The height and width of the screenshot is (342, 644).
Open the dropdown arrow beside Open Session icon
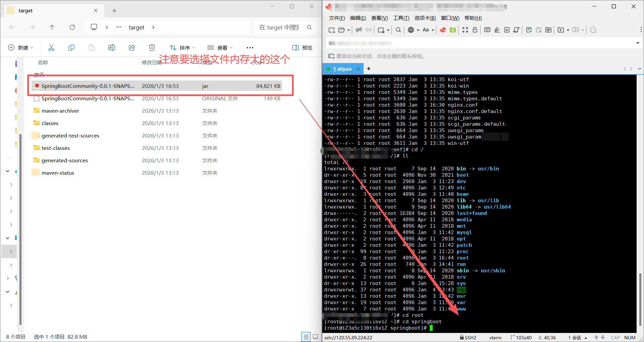pos(348,30)
